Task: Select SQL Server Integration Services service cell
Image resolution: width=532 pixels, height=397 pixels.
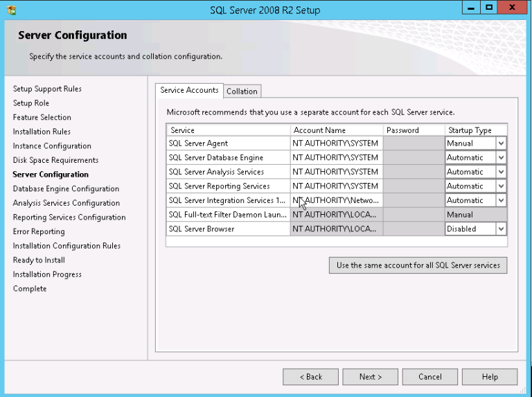Action: 229,200
